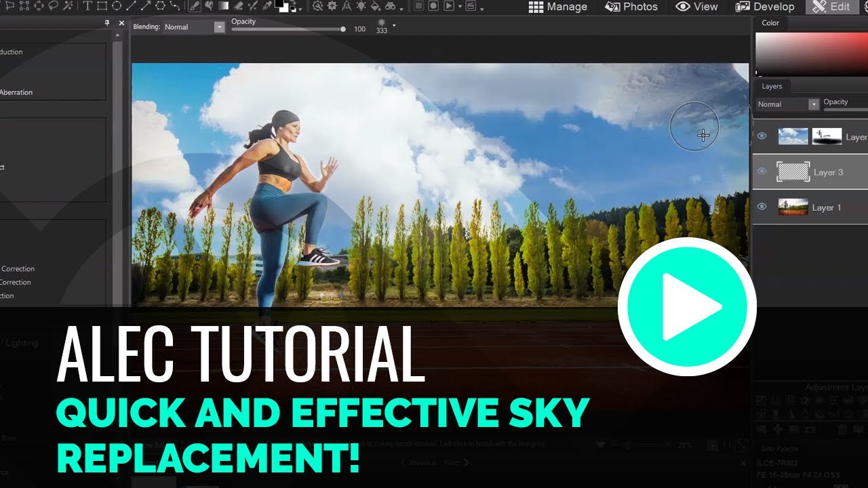
Task: Open the actions play dropdown arrow
Action: coord(460,7)
